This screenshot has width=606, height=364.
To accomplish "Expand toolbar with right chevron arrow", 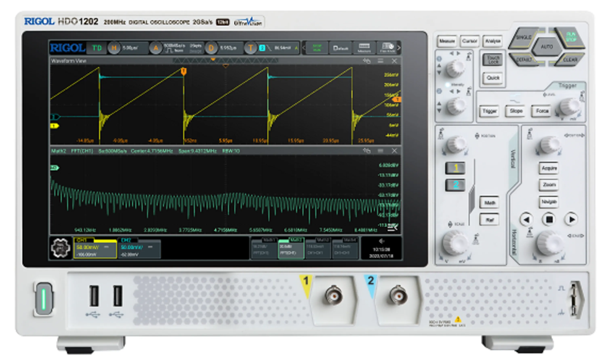I will point(399,48).
